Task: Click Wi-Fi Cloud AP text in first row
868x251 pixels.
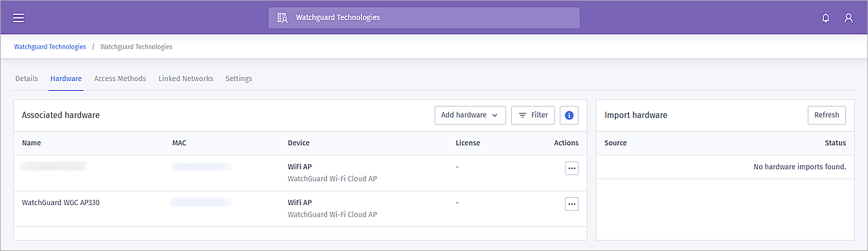Action: [x=332, y=178]
